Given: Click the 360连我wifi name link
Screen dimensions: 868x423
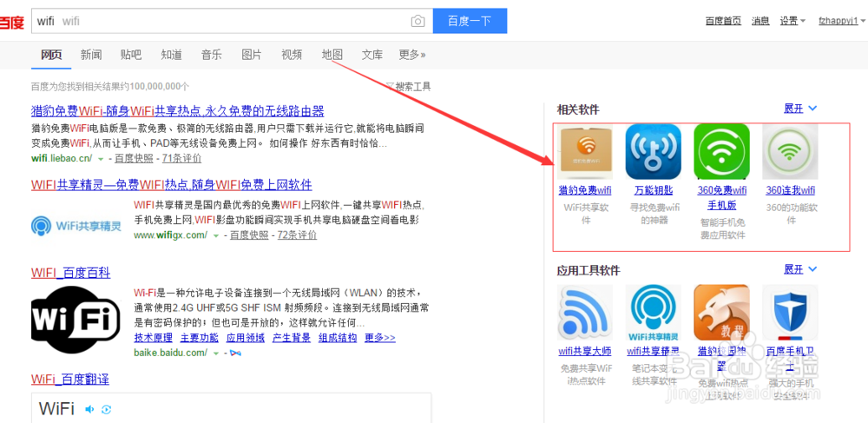Looking at the screenshot, I should tap(790, 190).
